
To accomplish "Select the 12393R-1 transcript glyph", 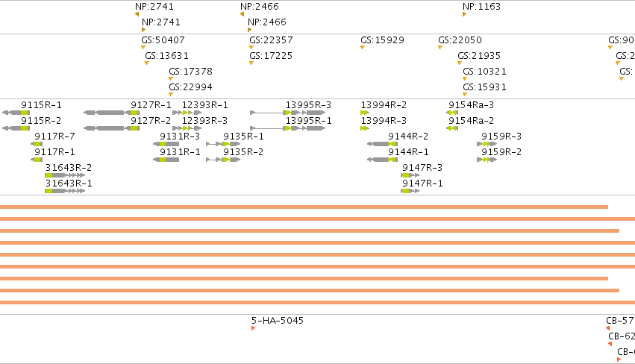I will click(x=187, y=113).
